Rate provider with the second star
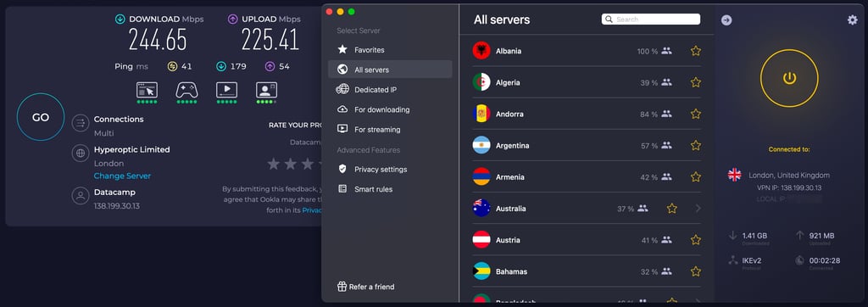868x307 pixels. pos(291,164)
